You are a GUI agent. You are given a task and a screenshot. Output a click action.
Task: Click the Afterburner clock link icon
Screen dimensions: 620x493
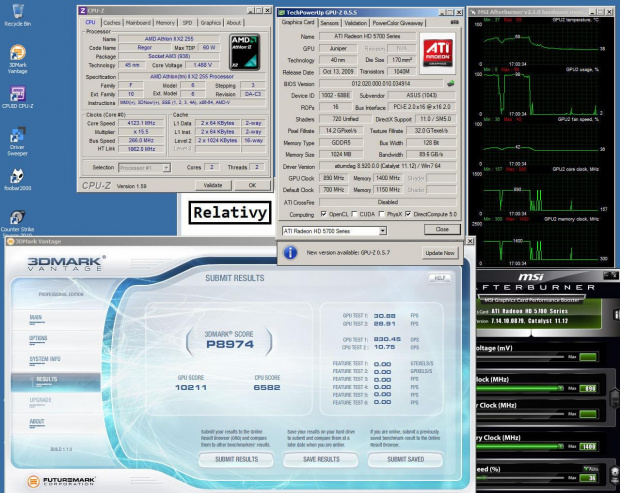point(615,398)
